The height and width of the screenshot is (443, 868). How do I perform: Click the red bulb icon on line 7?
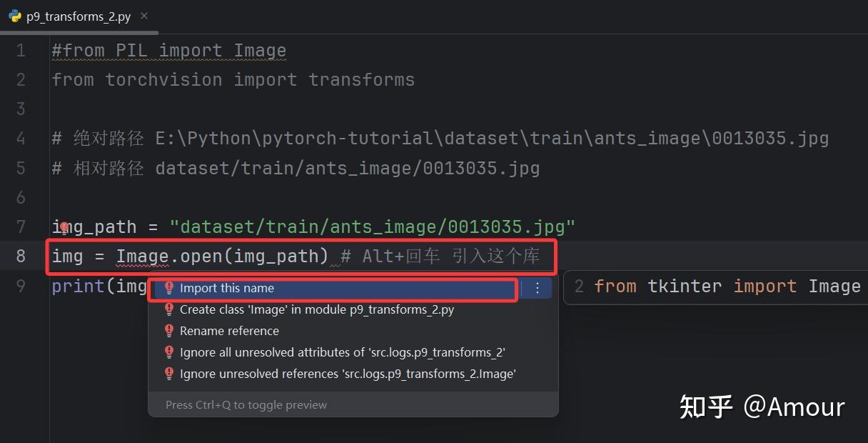[x=64, y=227]
